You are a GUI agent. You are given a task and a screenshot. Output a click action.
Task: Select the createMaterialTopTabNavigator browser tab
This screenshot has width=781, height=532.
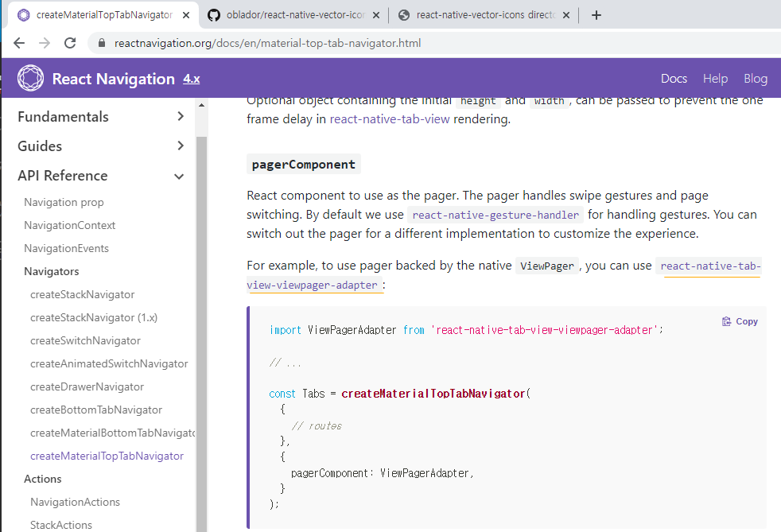coord(104,15)
